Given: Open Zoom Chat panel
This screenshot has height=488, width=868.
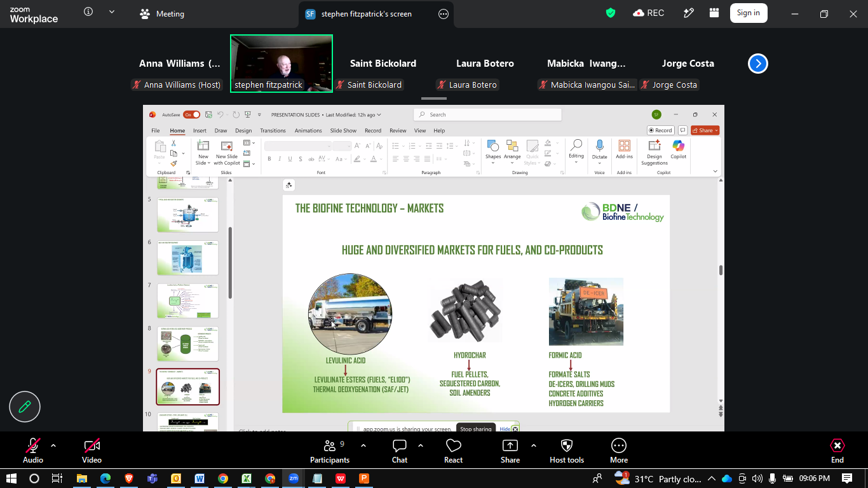Looking at the screenshot, I should [400, 451].
